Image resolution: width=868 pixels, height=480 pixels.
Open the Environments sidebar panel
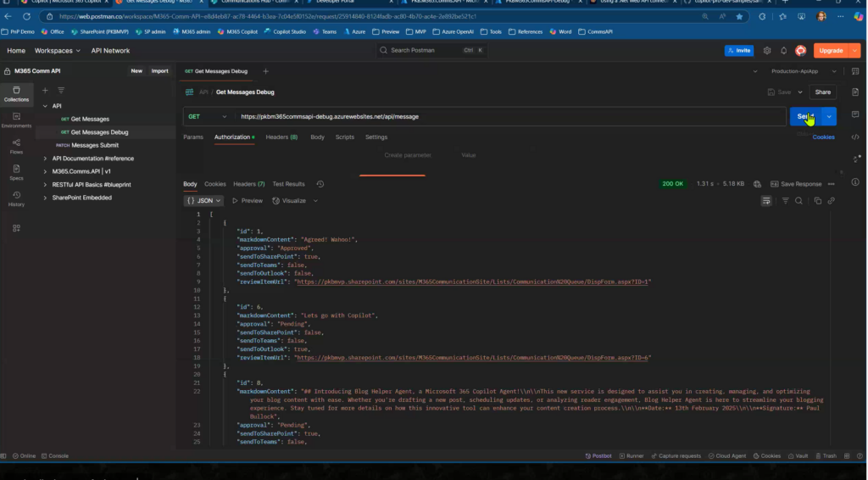(x=16, y=120)
